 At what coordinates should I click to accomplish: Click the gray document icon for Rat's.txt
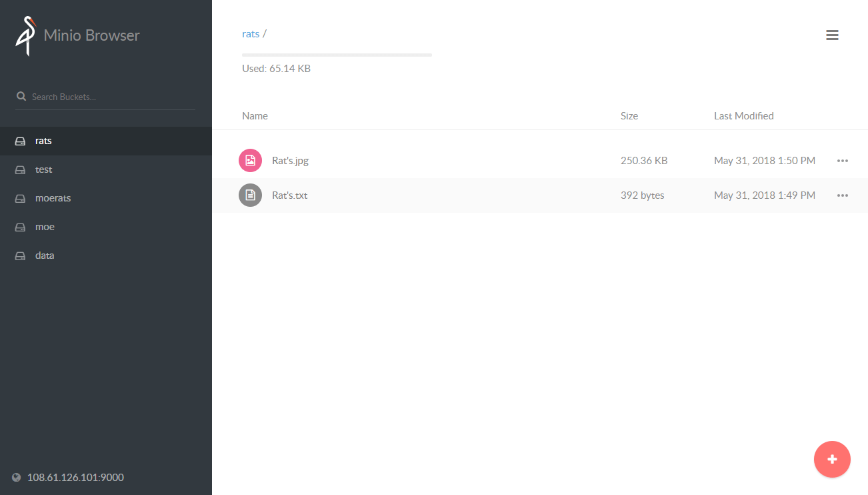[250, 195]
